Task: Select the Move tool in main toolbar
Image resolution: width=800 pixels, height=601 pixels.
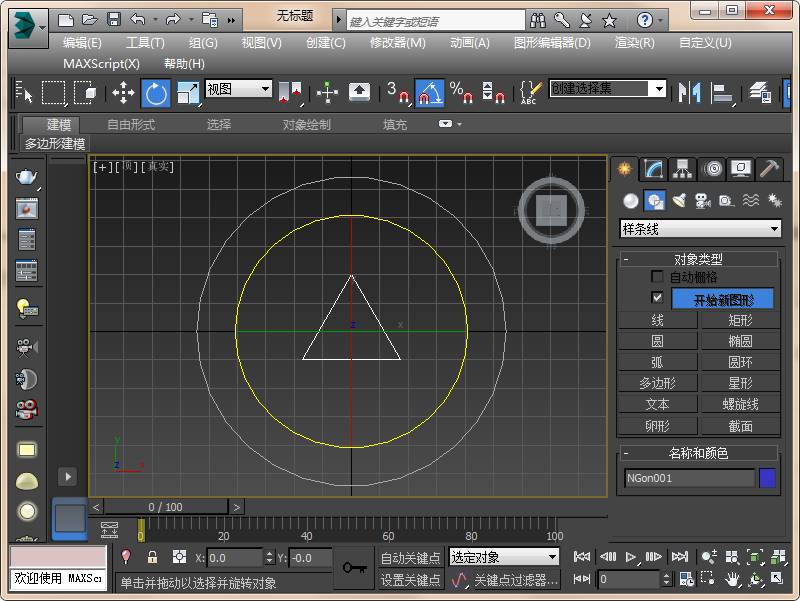Action: [123, 93]
